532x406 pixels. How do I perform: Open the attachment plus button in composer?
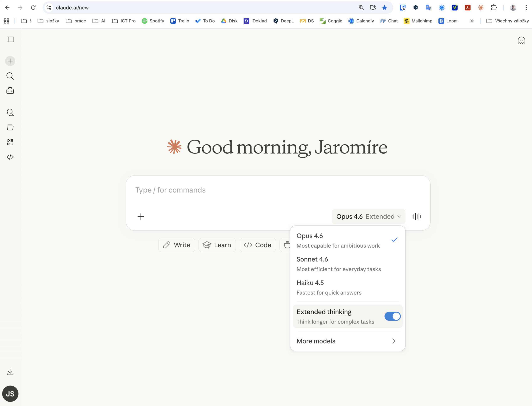tap(141, 217)
